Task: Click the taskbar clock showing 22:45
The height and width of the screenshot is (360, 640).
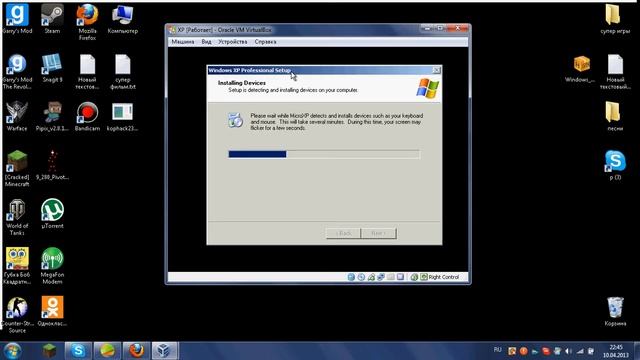Action: (x=616, y=351)
